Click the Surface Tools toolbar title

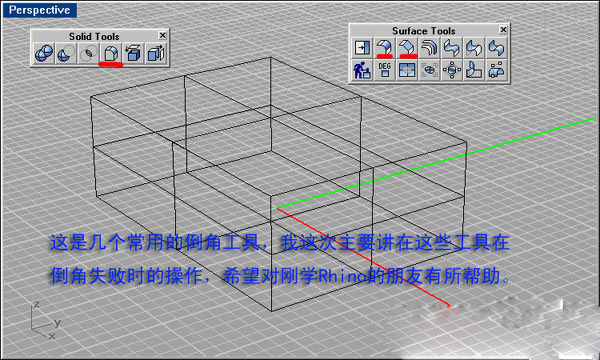click(424, 31)
